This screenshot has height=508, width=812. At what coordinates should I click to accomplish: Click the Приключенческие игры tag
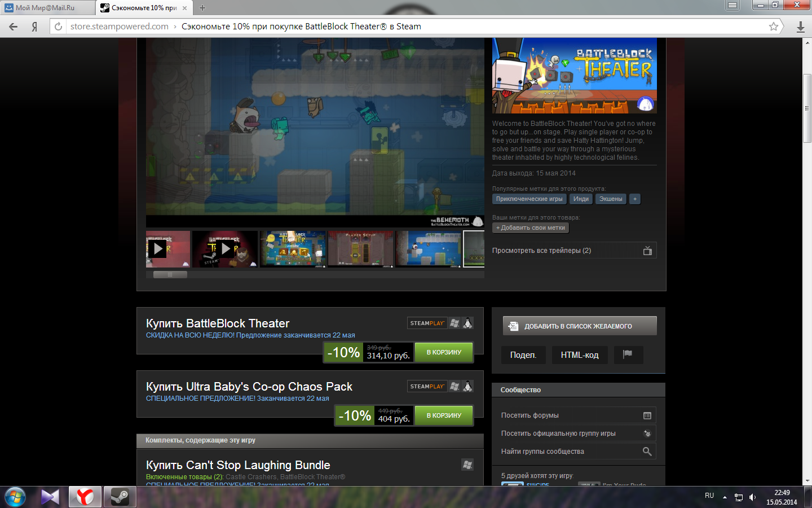click(x=529, y=199)
